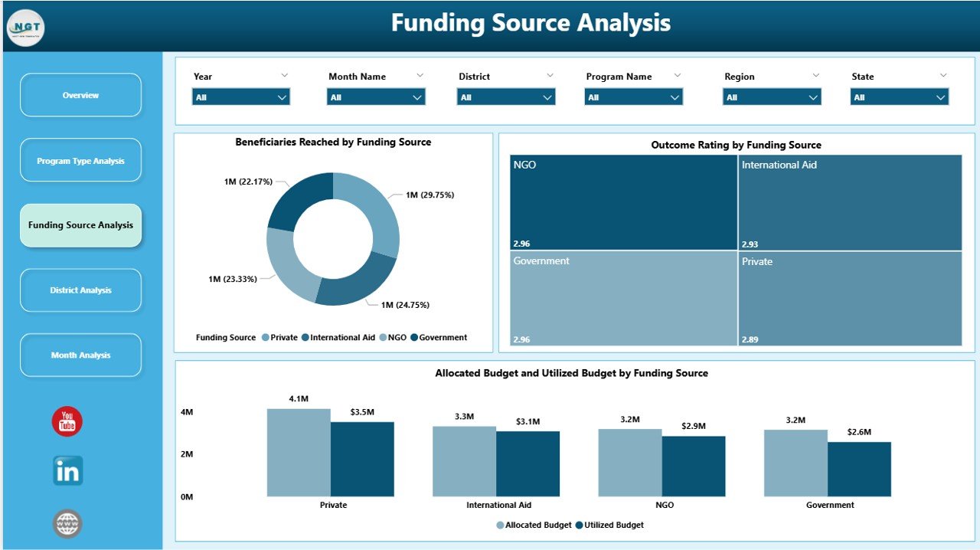Open the Month Analysis page
This screenshot has height=550, width=980.
(80, 355)
